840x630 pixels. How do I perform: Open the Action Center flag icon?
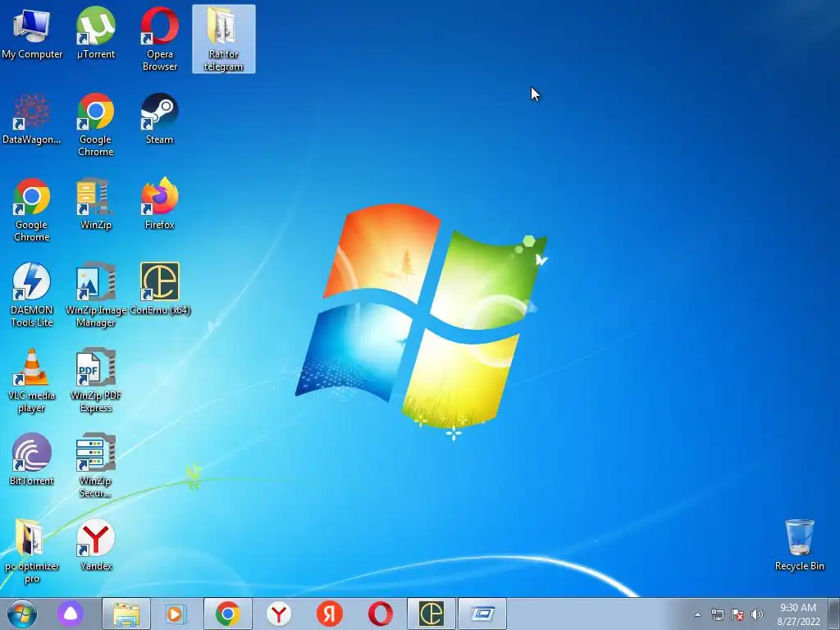737,614
